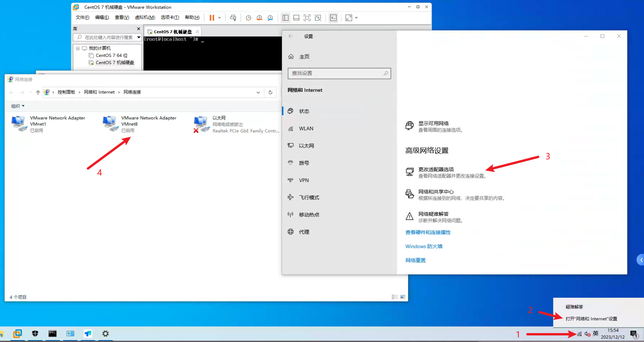Click the muted volume icon in system tray
The width and height of the screenshot is (644, 342).
pyautogui.click(x=587, y=334)
